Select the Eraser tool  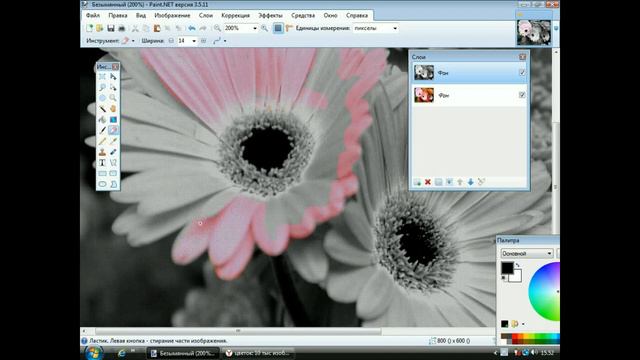(x=113, y=130)
